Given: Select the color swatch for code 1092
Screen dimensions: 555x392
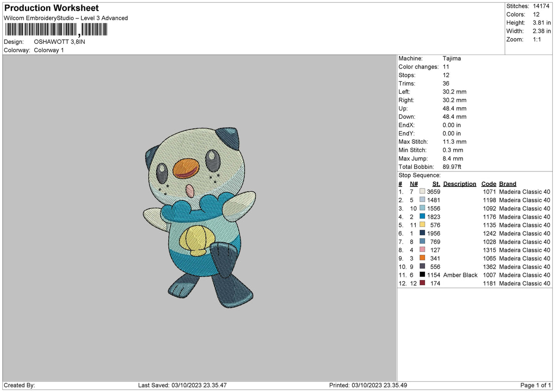Looking at the screenshot, I should pyautogui.click(x=422, y=208).
